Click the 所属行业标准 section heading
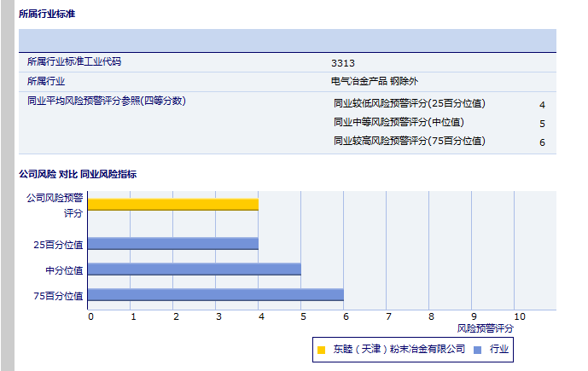This screenshot has width=588, height=371. pos(47,14)
